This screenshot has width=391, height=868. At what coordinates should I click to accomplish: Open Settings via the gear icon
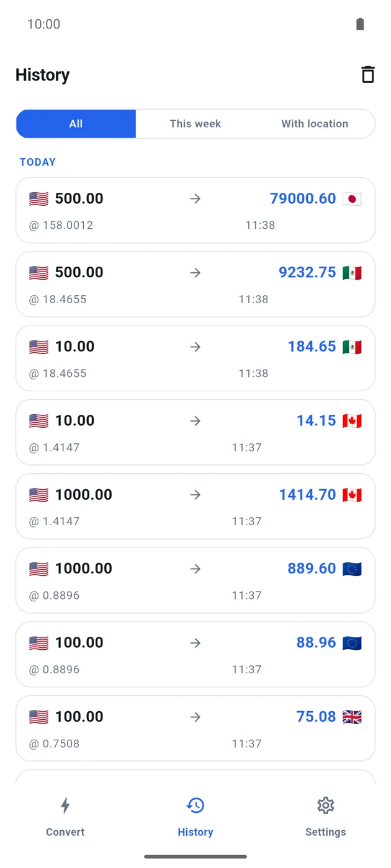click(326, 805)
